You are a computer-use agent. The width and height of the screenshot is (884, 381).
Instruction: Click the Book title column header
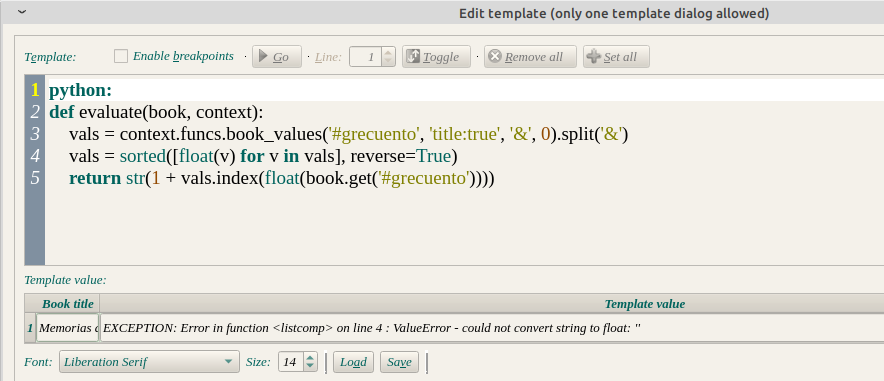68,304
